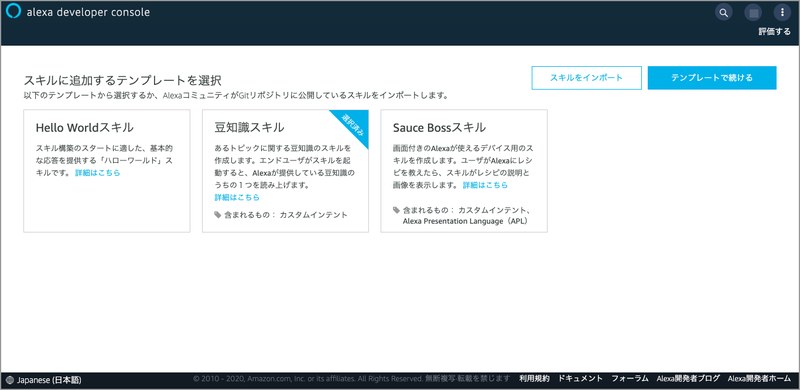
Task: Open the three-dot more menu
Action: point(782,12)
